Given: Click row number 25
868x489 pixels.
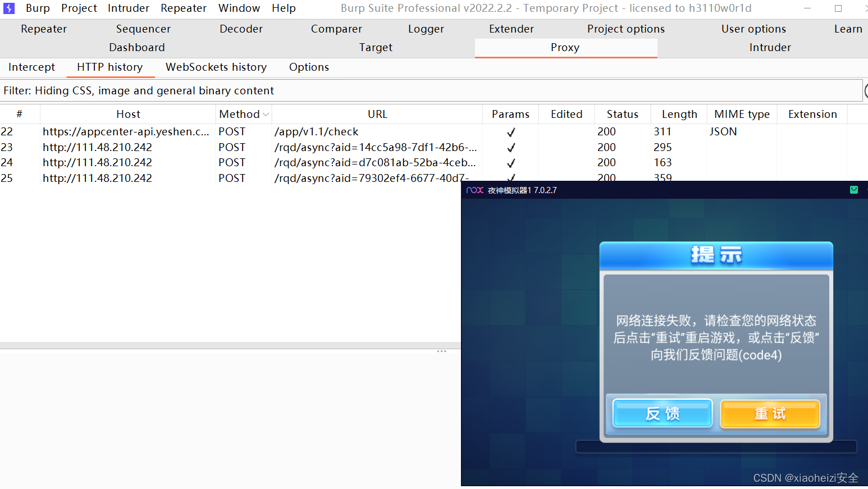Looking at the screenshot, I should click(x=7, y=178).
